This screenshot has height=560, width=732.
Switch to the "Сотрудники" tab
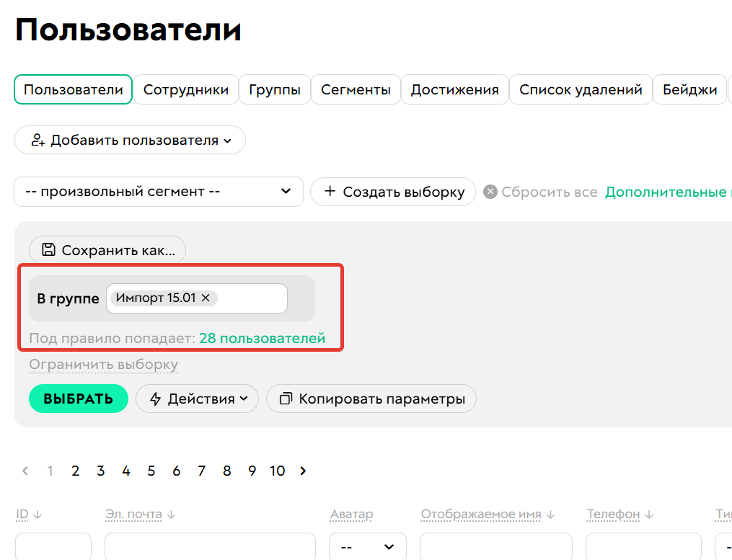pyautogui.click(x=186, y=89)
